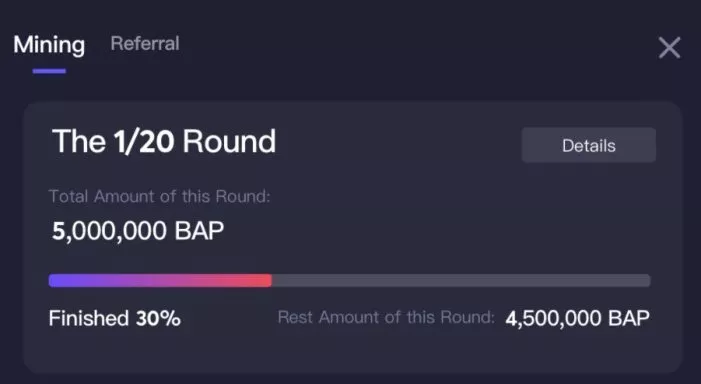701x384 pixels.
Task: Click the gray unfilled part of the progress bar
Action: (x=461, y=281)
